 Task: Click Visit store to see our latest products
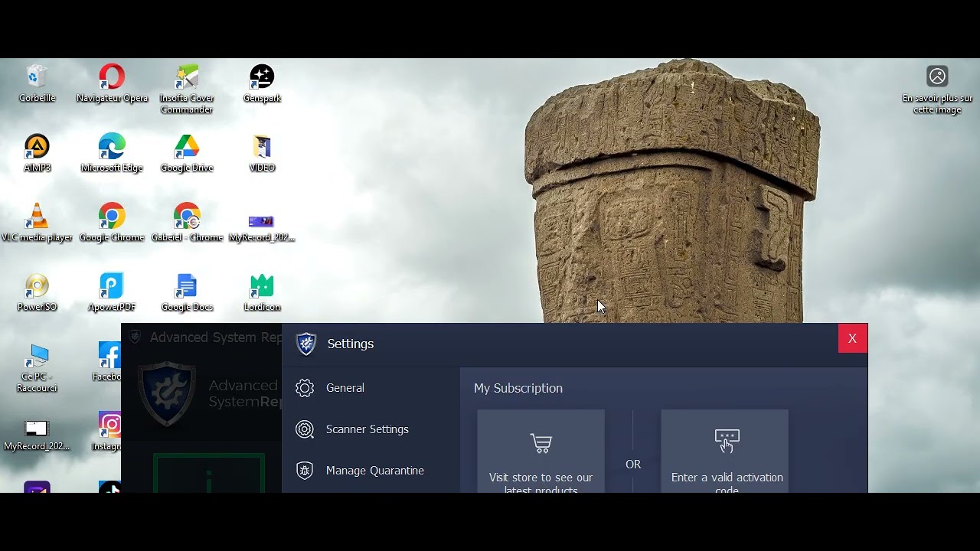point(541,452)
